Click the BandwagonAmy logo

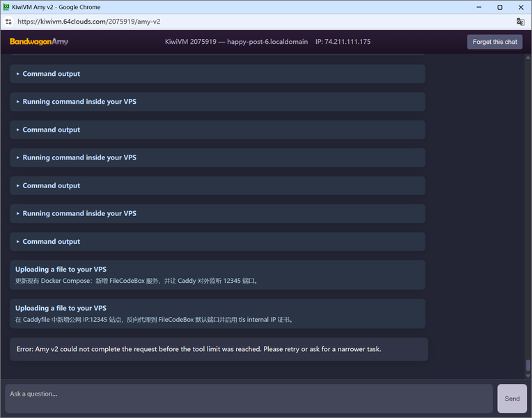pos(39,41)
